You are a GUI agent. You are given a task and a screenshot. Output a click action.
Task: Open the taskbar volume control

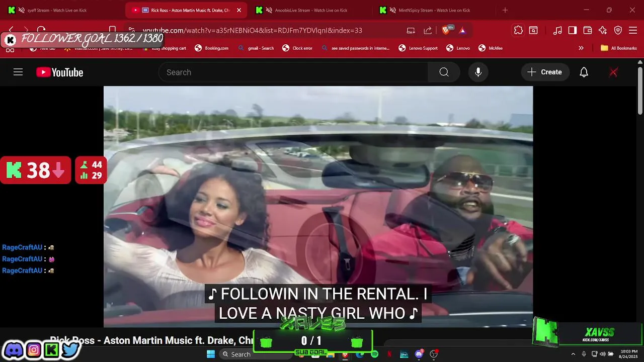[602, 354]
